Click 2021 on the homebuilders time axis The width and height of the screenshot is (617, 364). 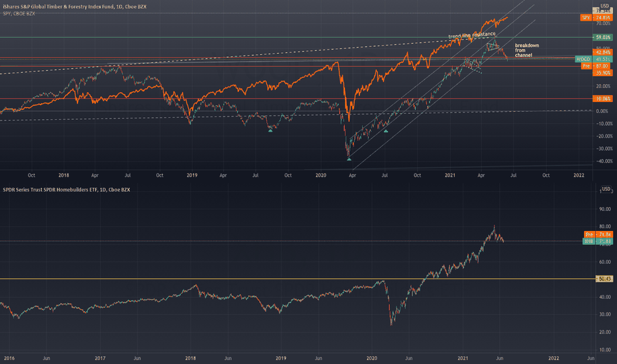(463, 358)
